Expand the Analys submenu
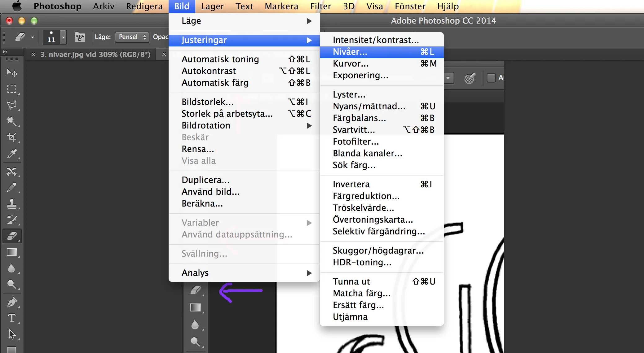Screen dimensions: 644x353 [244, 273]
